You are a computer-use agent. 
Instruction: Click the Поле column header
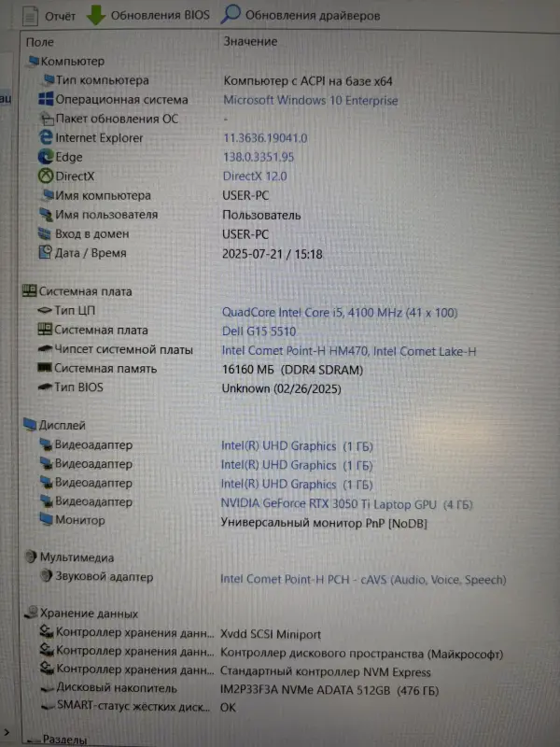point(40,42)
